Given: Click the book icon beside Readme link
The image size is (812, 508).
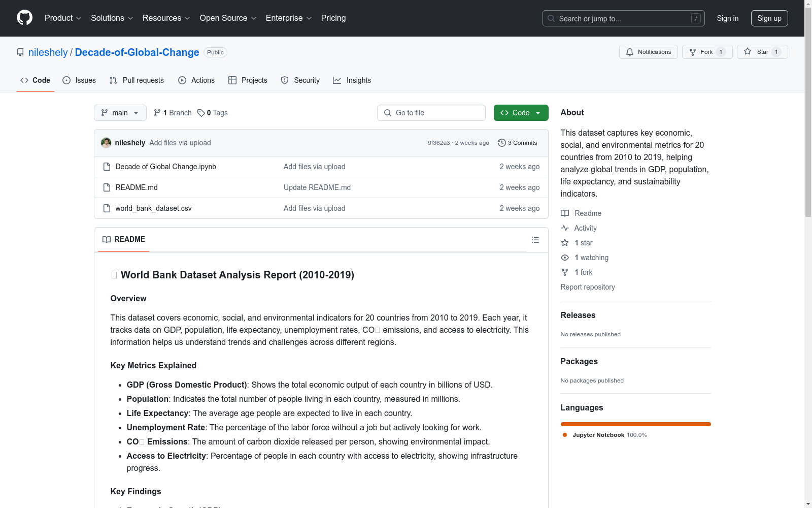Looking at the screenshot, I should [x=565, y=213].
